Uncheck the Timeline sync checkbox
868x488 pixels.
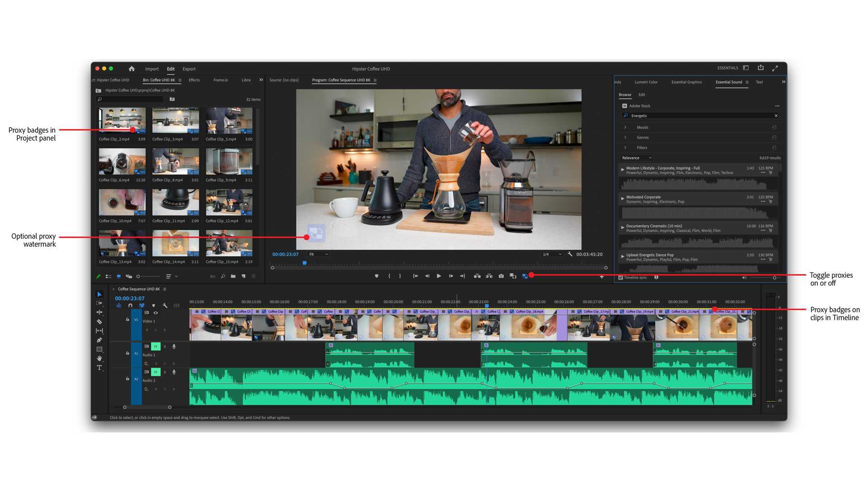(x=621, y=277)
